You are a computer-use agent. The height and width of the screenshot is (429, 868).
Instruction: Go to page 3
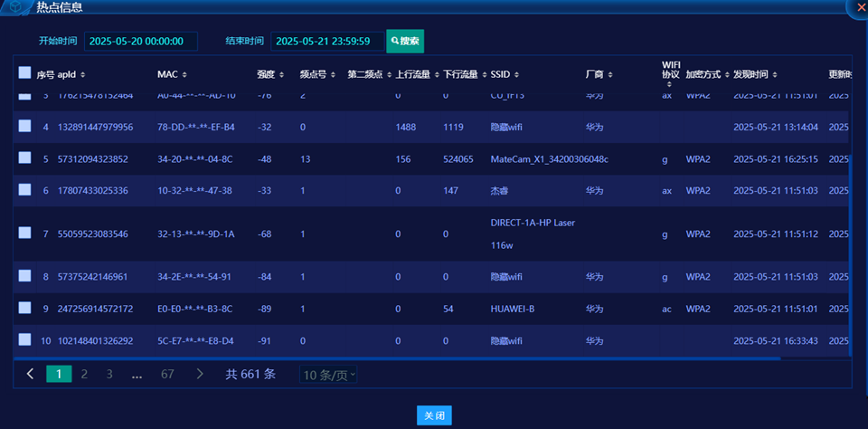(109, 374)
